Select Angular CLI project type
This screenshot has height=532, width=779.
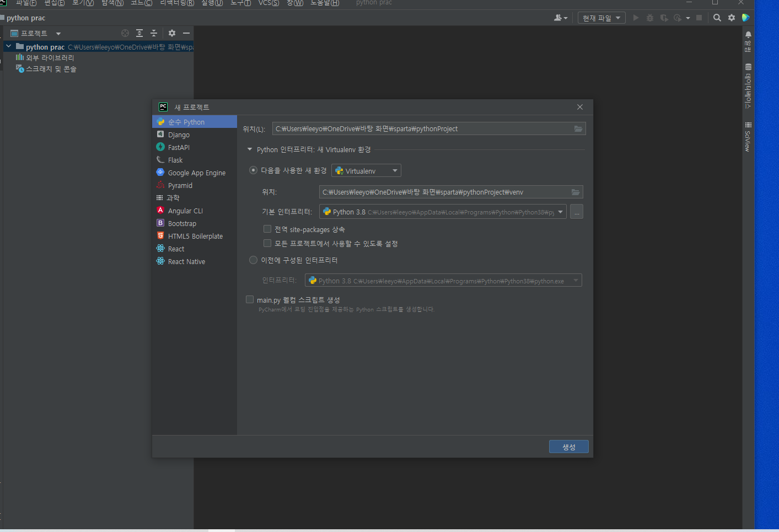[194, 211]
